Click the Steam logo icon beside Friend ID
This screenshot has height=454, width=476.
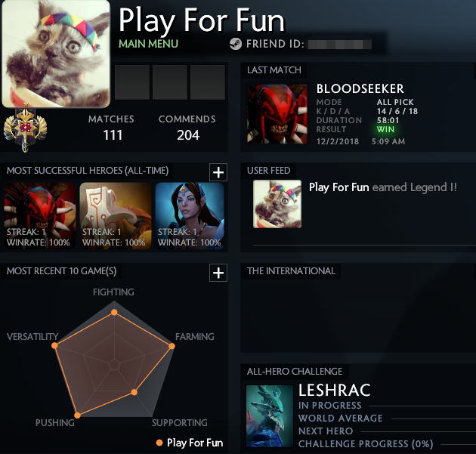click(235, 44)
